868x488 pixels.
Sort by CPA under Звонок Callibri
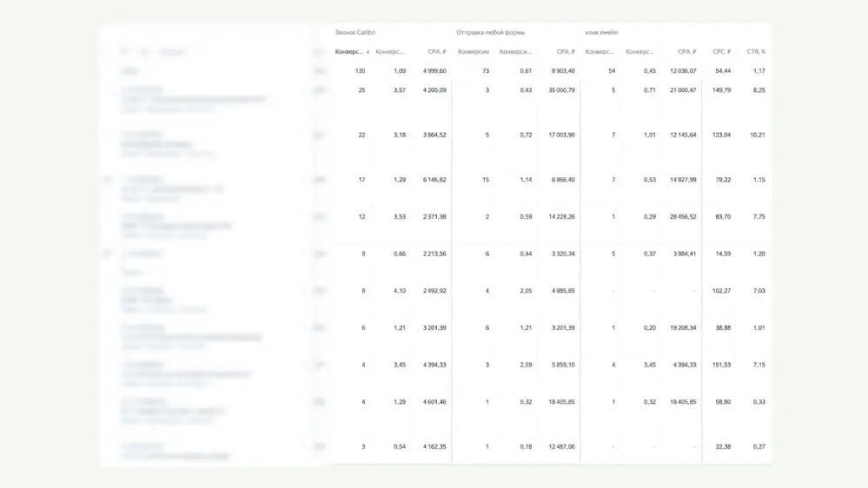pos(437,51)
